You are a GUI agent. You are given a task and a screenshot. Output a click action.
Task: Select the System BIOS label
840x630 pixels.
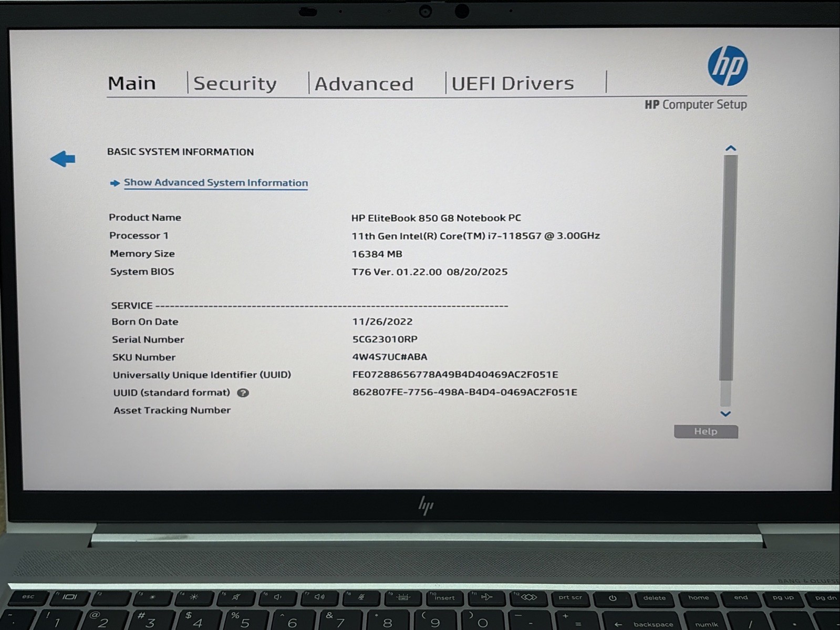coord(142,272)
